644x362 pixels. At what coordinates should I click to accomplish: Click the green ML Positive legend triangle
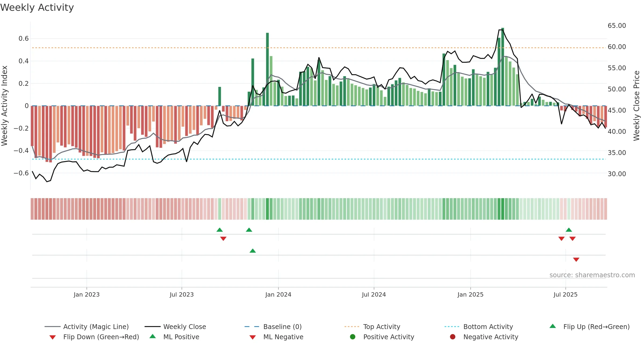[153, 336]
